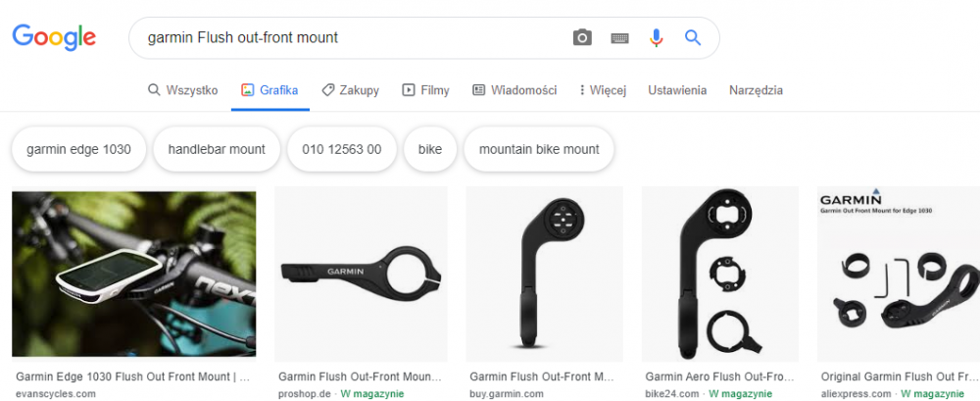Expand Narzędzia search tools
Screen dimensions: 980x401
756,90
